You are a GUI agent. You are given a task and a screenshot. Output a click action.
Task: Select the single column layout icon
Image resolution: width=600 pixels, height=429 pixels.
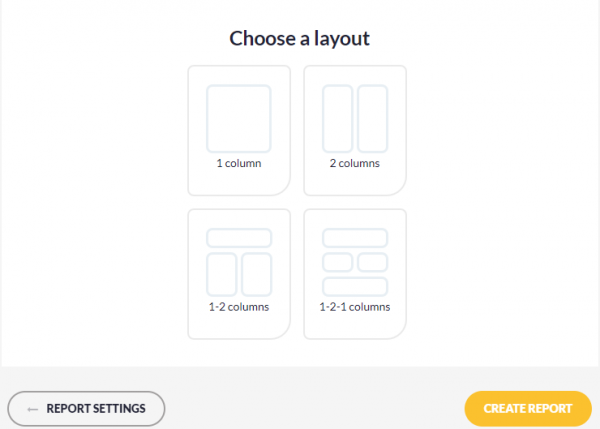239,119
